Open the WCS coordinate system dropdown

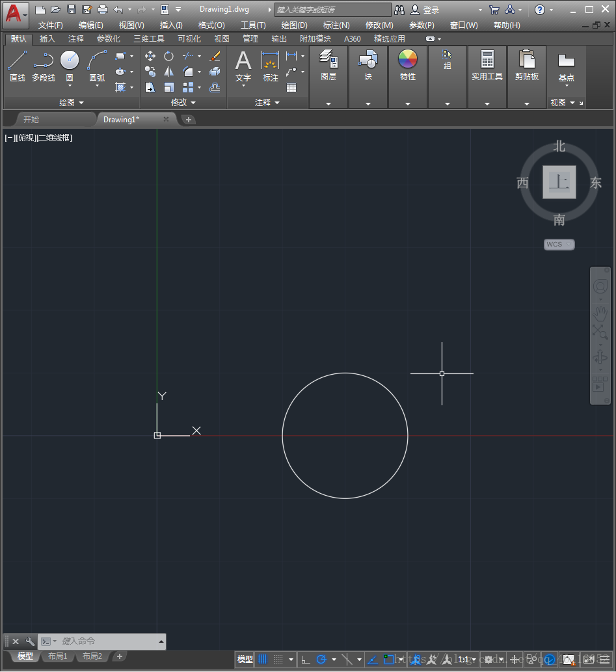559,245
